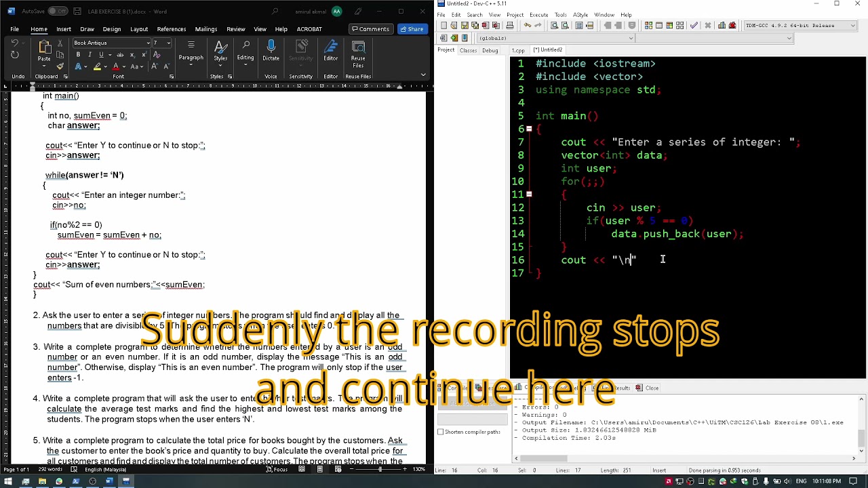The image size is (868, 488).
Task: Click the compile log horizontal scrollbar
Action: tap(686, 459)
